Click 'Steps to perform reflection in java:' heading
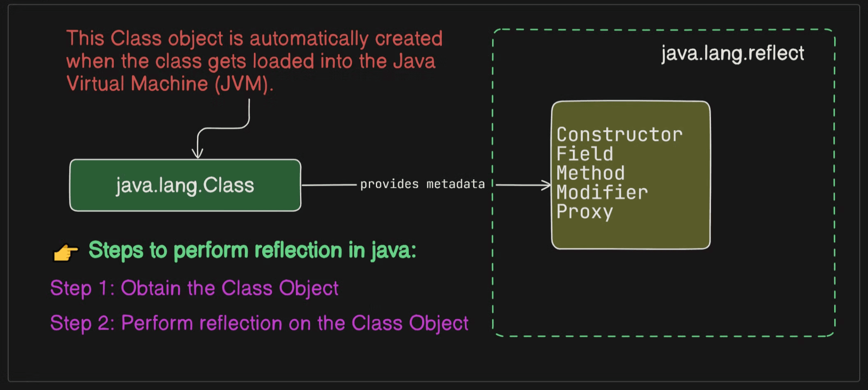Image resolution: width=868 pixels, height=390 pixels. click(252, 250)
